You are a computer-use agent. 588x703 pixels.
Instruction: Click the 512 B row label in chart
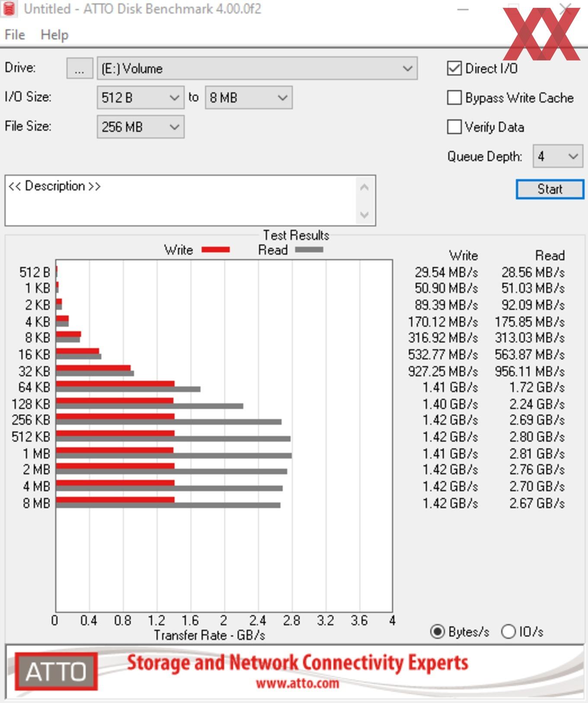(x=35, y=272)
